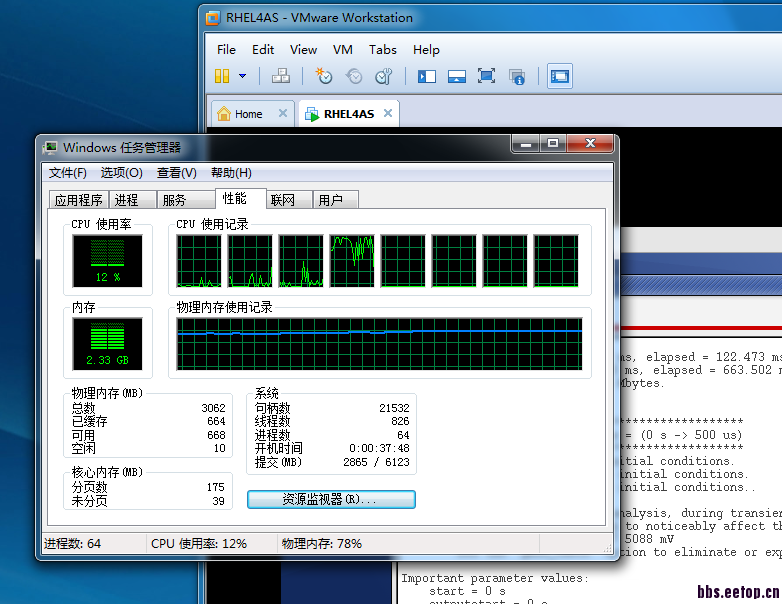782x604 pixels.
Task: Open the File menu in VMware Workstation
Action: (x=226, y=50)
